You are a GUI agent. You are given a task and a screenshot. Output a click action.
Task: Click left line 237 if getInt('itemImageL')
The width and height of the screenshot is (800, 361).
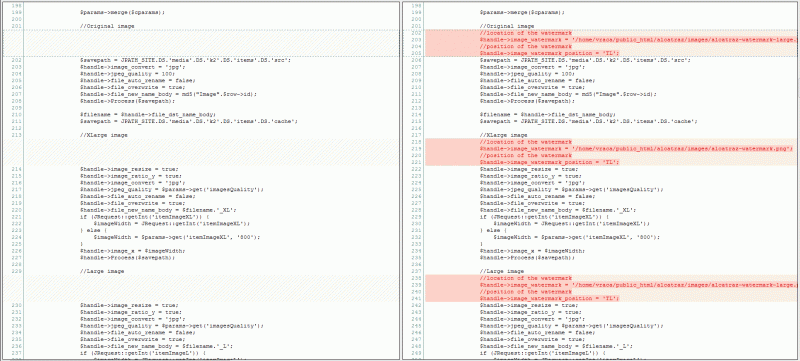click(143, 353)
